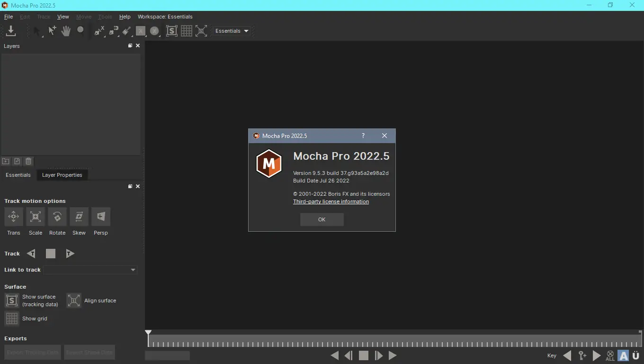The height and width of the screenshot is (364, 644).
Task: Toggle Show Surface icon in the toolbar
Action: point(171,31)
